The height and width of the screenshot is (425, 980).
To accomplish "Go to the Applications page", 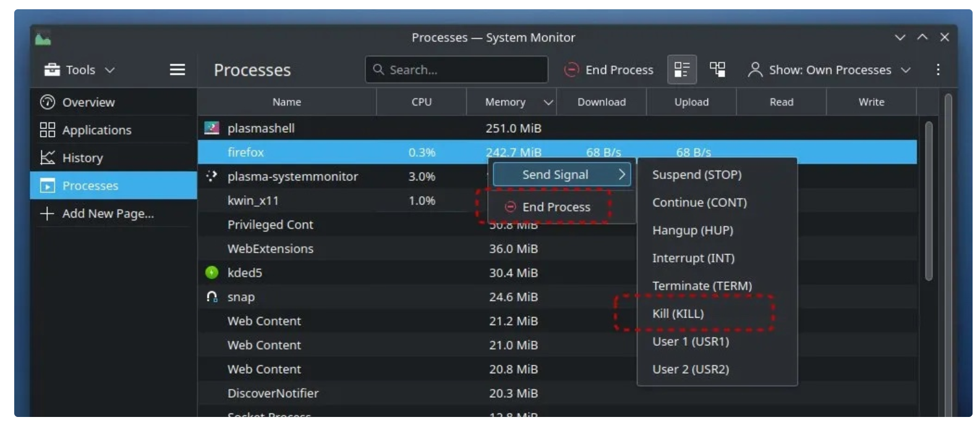I will point(113,130).
